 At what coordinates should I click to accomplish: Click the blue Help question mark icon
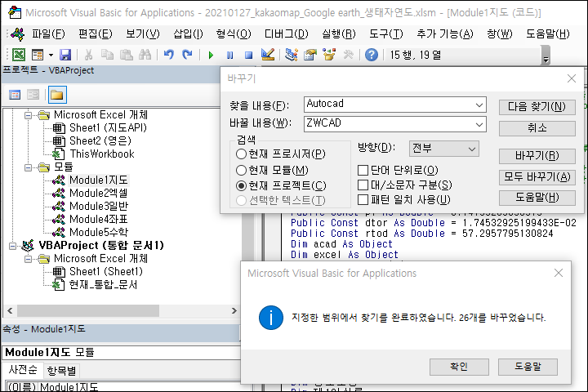tap(372, 56)
